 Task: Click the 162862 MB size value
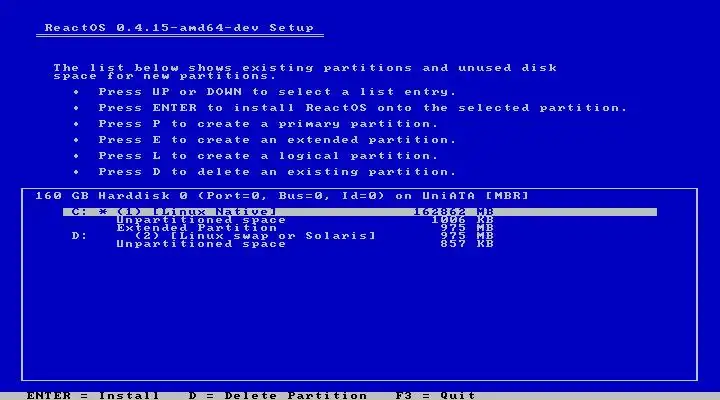point(453,212)
